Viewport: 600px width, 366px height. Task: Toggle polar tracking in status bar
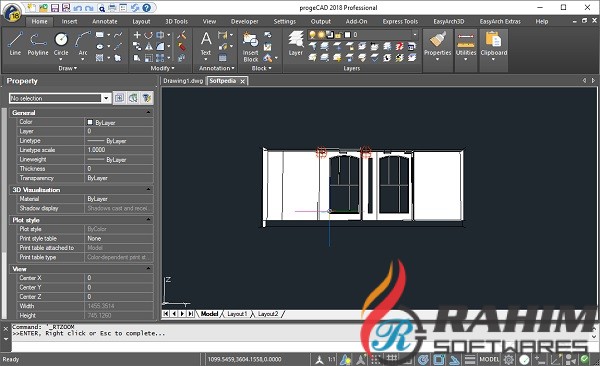423,359
